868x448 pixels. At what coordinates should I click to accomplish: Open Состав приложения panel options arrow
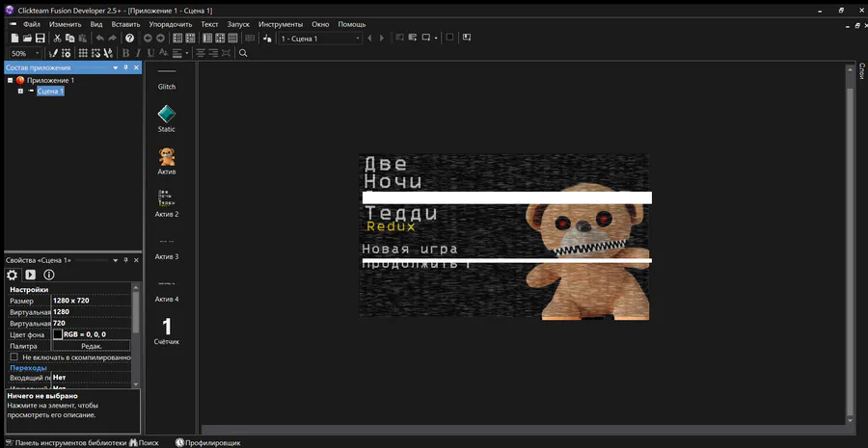click(x=115, y=67)
